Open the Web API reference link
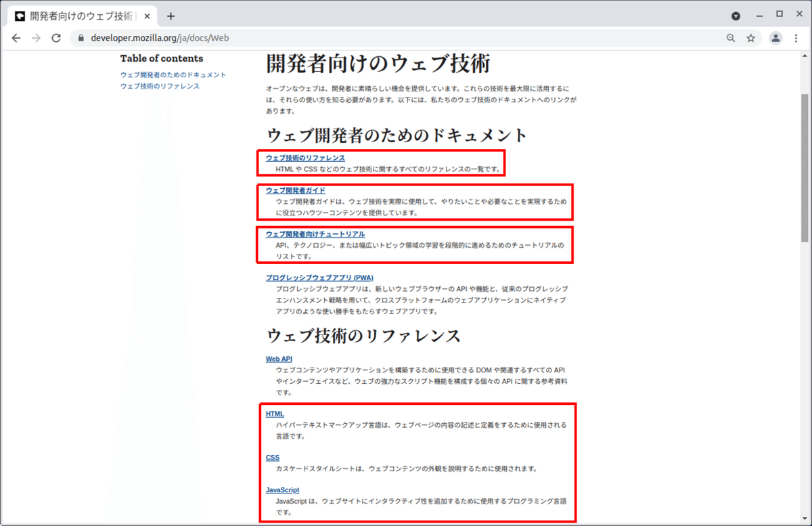 279,359
